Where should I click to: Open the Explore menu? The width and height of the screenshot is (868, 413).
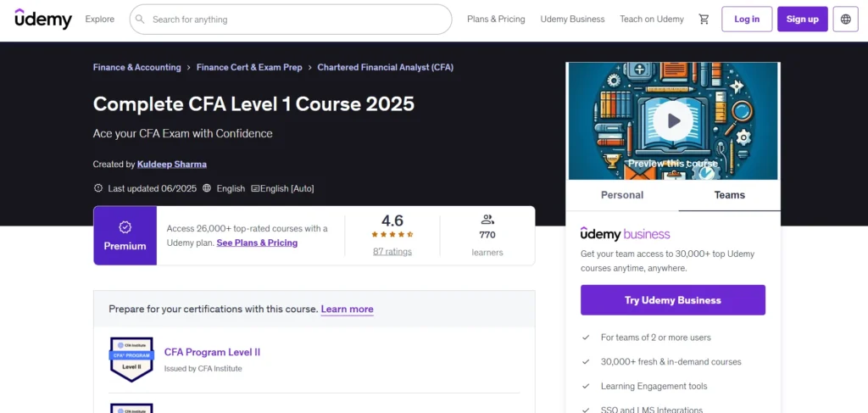(x=100, y=20)
